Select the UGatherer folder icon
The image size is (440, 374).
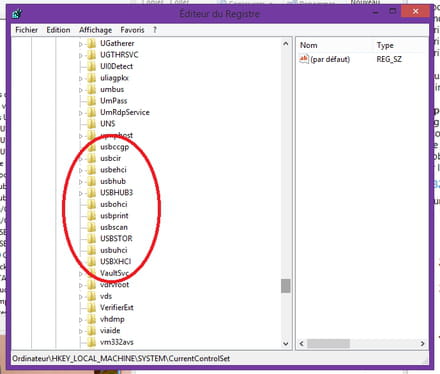pyautogui.click(x=91, y=43)
